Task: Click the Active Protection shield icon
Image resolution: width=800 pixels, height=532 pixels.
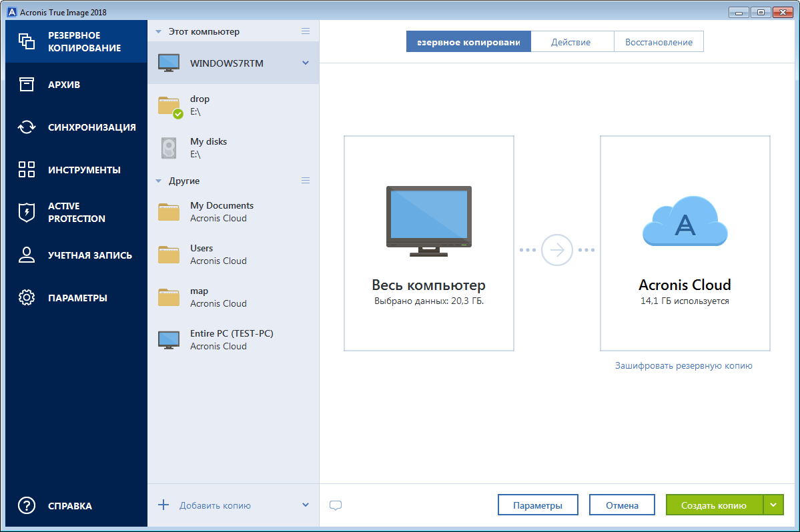Action: pos(27,212)
